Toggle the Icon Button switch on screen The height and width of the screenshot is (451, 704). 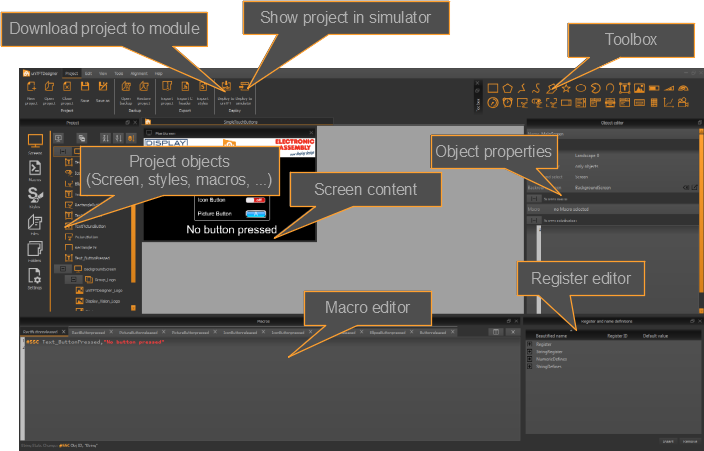(257, 200)
